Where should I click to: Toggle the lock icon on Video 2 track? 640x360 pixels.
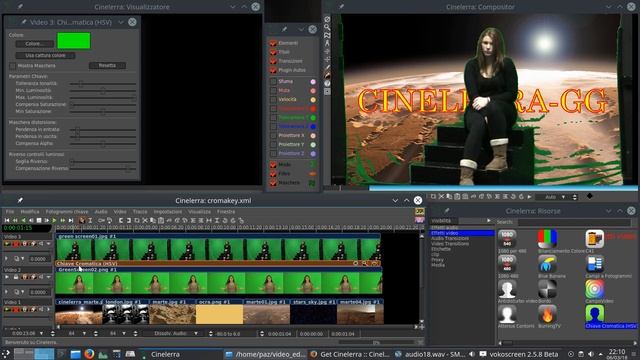(x=16, y=277)
